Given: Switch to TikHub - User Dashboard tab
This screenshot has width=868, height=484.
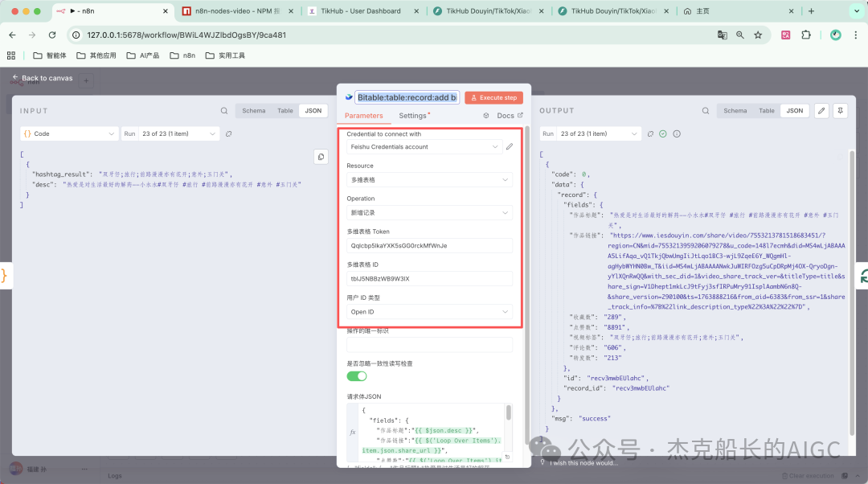Looking at the screenshot, I should [x=361, y=11].
